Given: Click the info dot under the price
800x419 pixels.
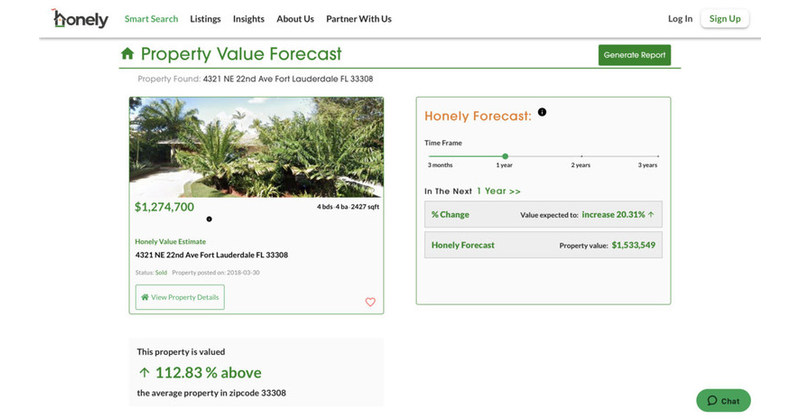Looking at the screenshot, I should coord(209,219).
